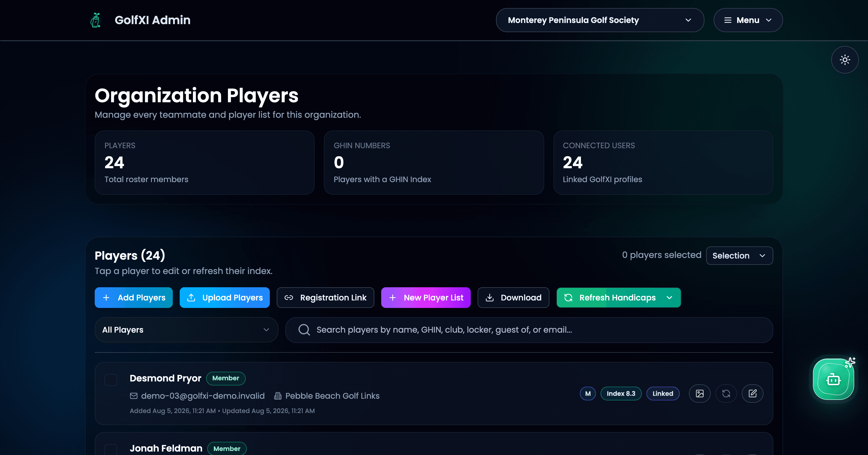Click the GolfXI golf bag logo
The width and height of the screenshot is (868, 455).
(96, 20)
